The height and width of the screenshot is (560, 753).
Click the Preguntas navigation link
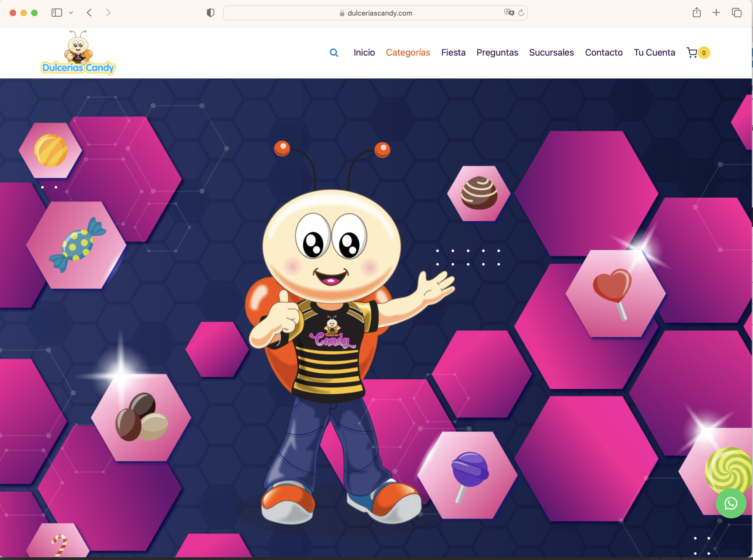tap(497, 53)
